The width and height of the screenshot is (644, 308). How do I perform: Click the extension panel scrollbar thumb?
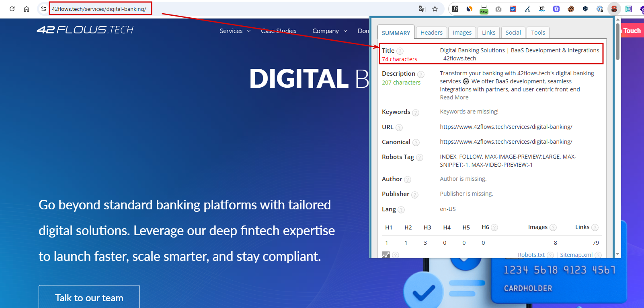click(x=618, y=41)
